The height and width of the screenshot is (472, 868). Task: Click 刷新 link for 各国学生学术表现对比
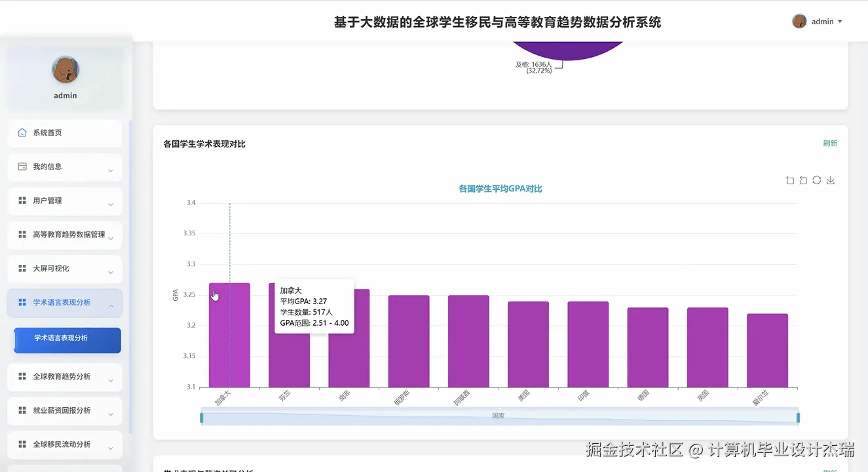830,144
